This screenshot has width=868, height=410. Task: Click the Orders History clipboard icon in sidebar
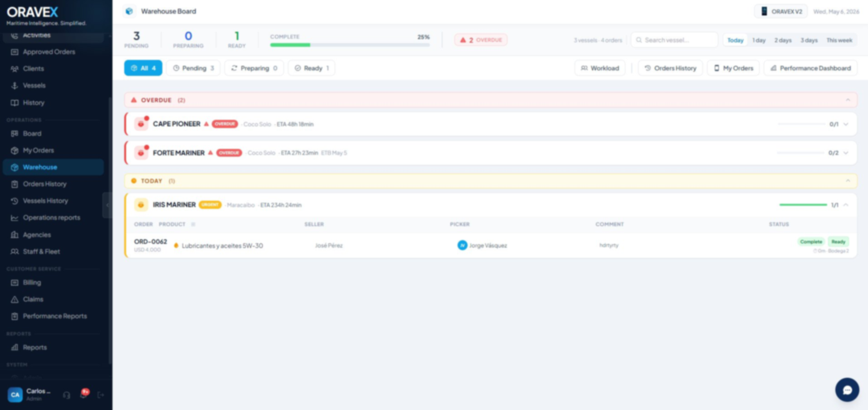click(15, 184)
